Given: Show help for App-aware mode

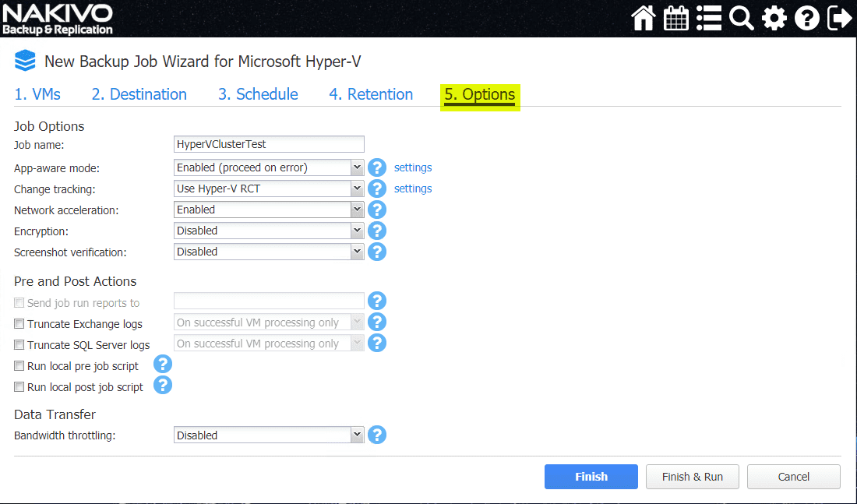Looking at the screenshot, I should pyautogui.click(x=377, y=167).
